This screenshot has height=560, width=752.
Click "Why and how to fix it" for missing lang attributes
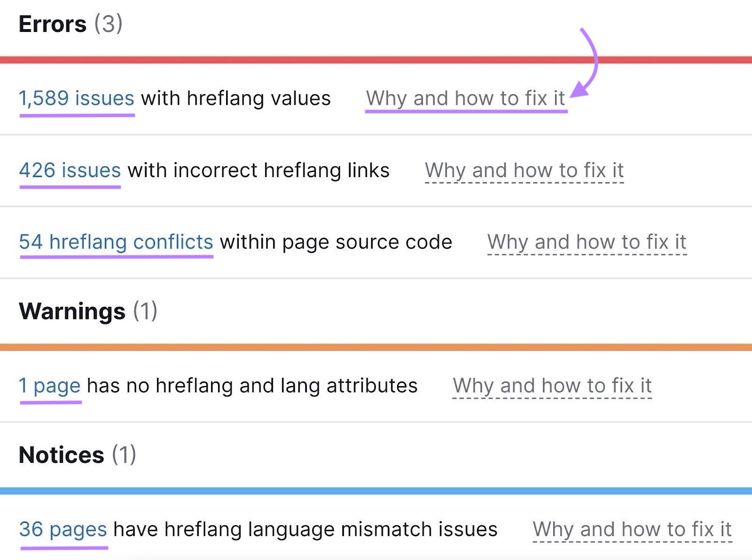pos(552,385)
